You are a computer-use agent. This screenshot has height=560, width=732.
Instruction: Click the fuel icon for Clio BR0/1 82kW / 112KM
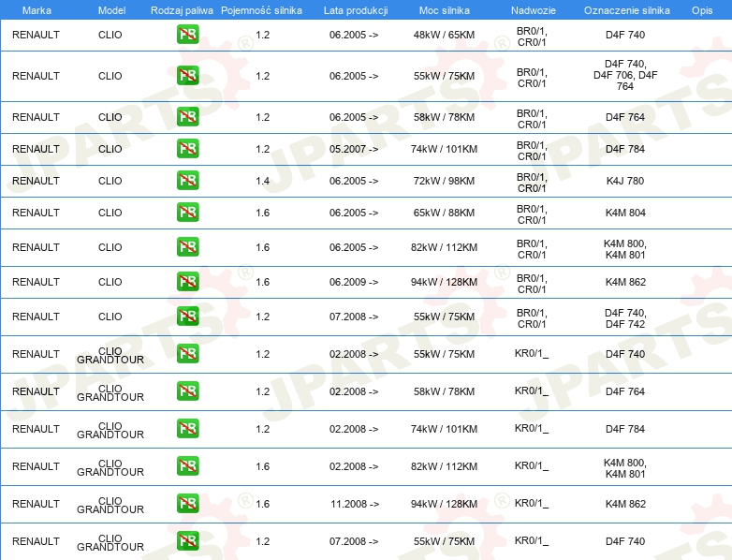pos(187,247)
